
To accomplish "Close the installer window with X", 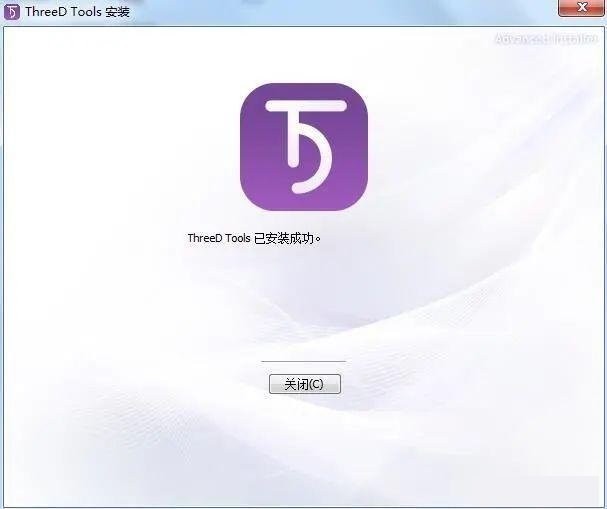I will click(x=582, y=8).
